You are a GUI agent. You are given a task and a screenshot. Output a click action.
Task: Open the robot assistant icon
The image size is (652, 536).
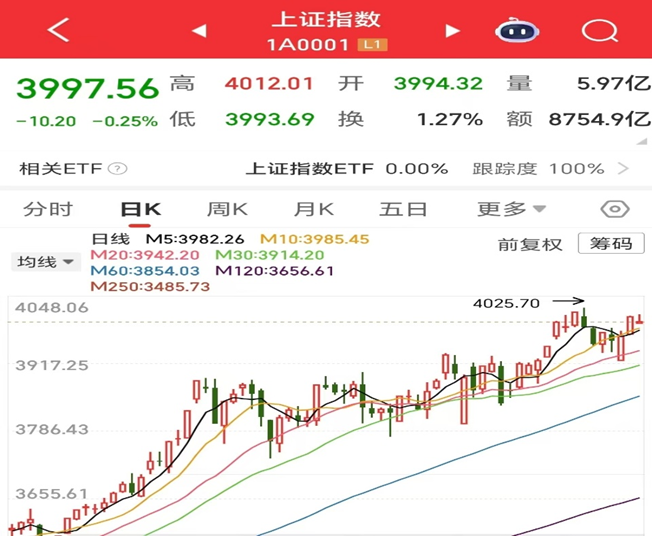click(x=517, y=30)
